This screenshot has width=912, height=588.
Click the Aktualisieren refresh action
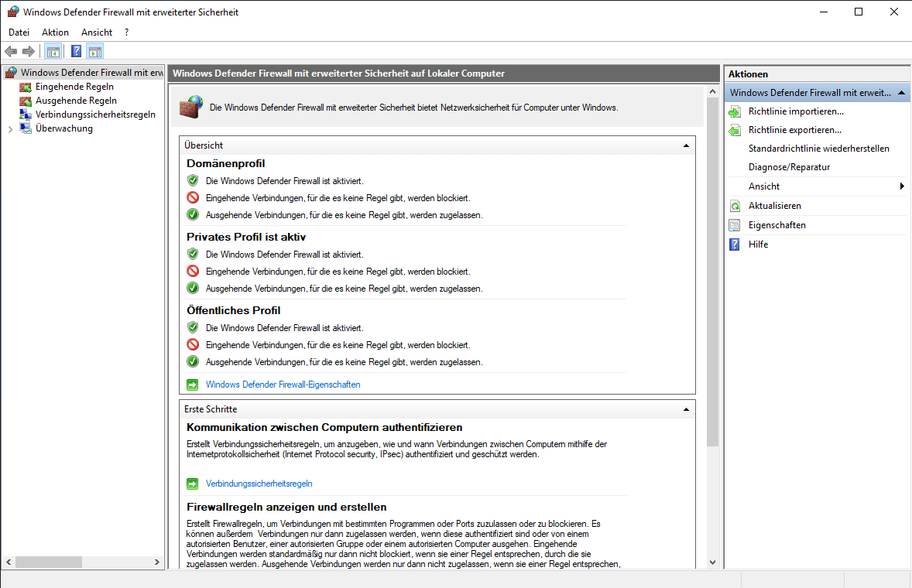[x=774, y=206]
